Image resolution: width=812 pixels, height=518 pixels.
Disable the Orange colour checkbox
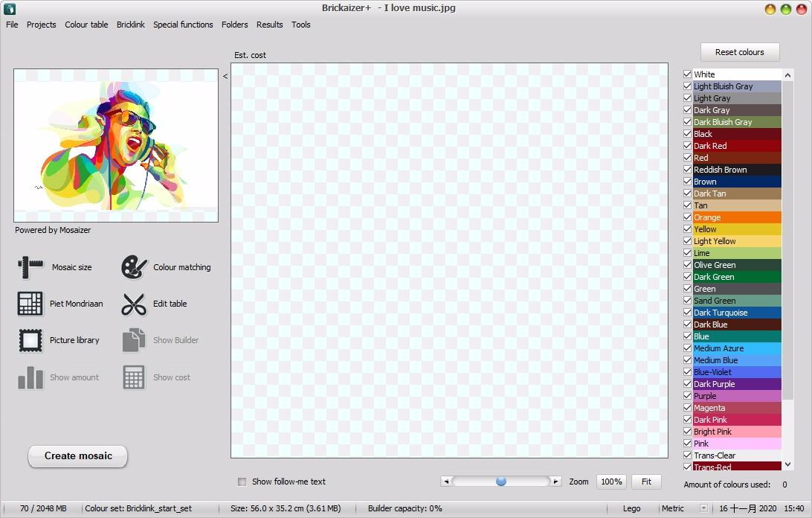pyautogui.click(x=688, y=217)
